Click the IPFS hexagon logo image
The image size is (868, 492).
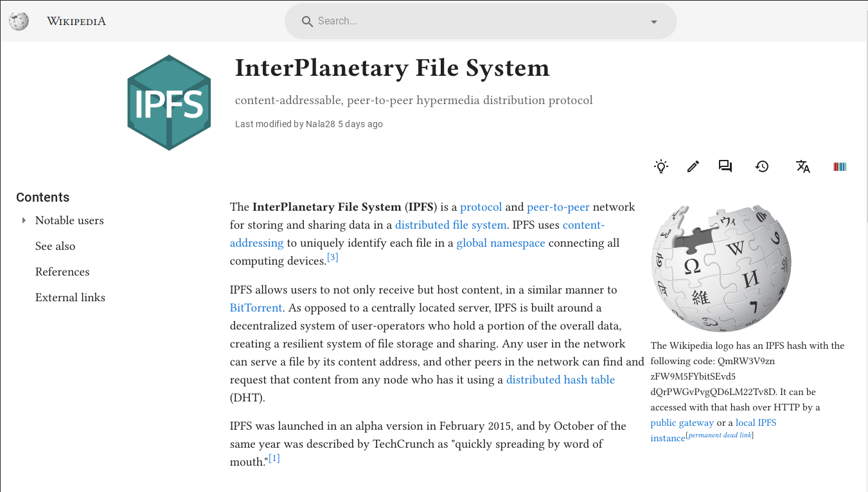point(169,103)
